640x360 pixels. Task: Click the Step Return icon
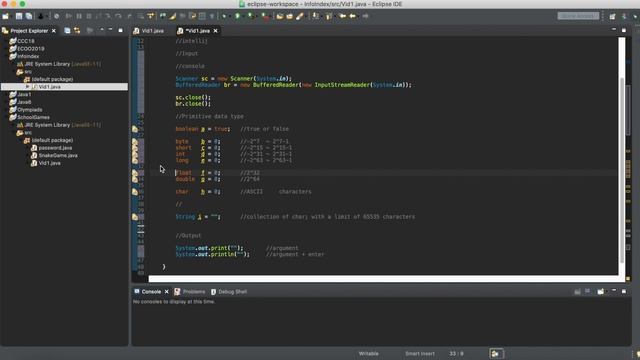click(x=129, y=16)
